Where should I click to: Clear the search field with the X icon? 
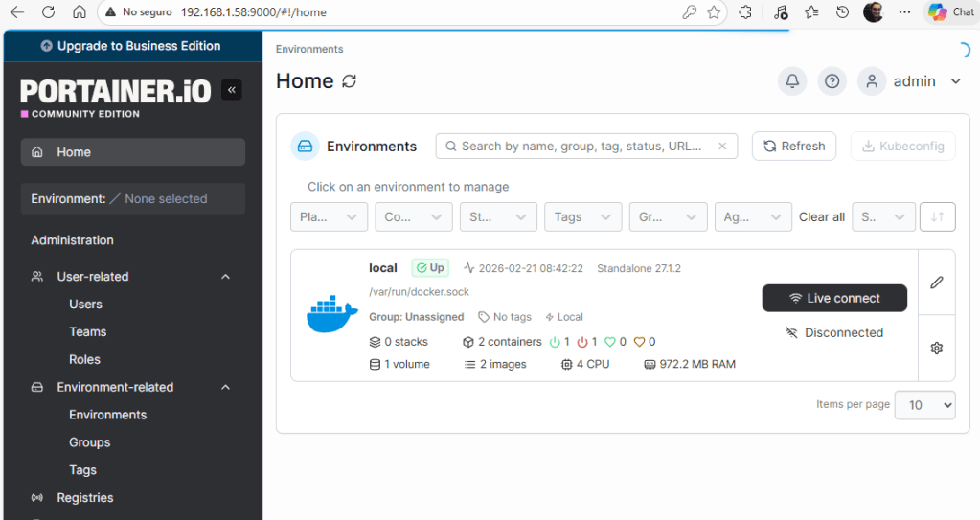pyautogui.click(x=722, y=147)
